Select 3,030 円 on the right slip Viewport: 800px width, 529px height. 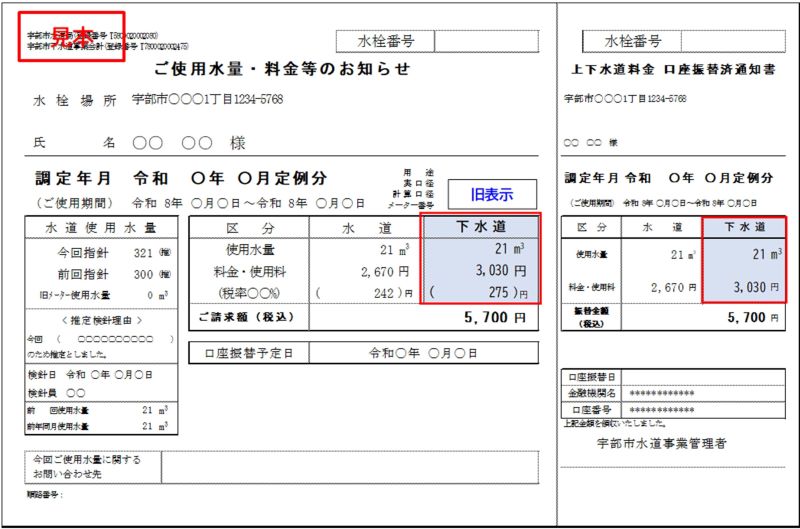tap(757, 287)
